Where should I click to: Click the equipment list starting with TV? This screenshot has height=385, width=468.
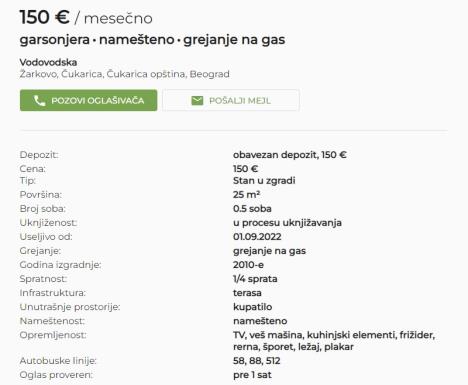[x=334, y=341]
